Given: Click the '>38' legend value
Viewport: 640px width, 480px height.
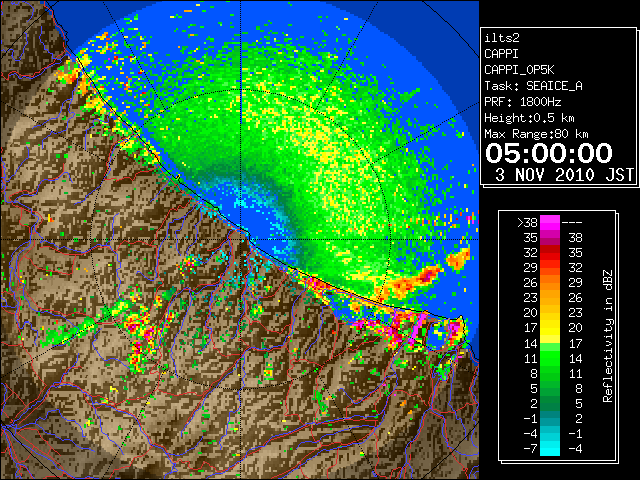Looking at the screenshot, I should click(x=527, y=223).
